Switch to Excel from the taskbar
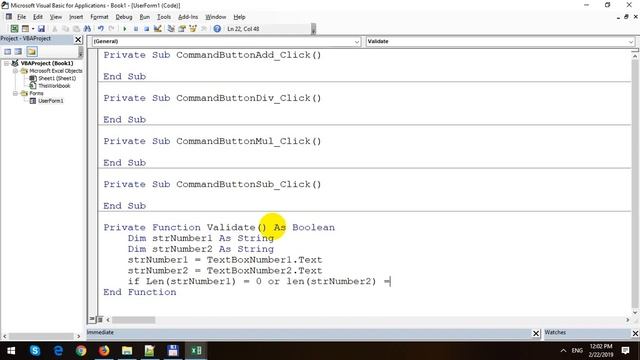640x360 pixels. click(196, 351)
